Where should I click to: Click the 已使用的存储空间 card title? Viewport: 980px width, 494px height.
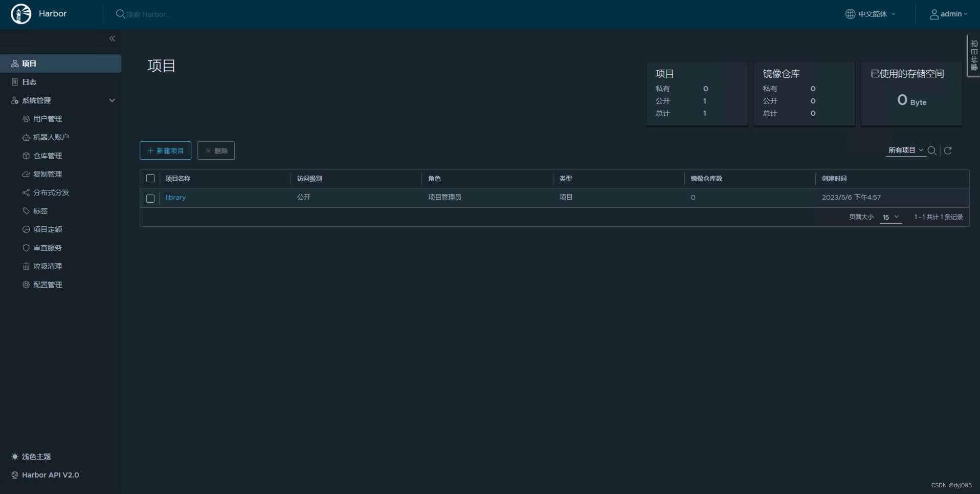907,74
